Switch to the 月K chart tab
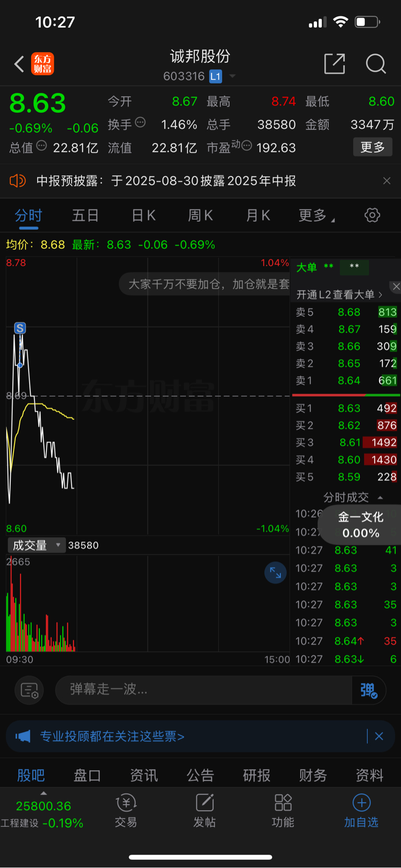 [x=258, y=216]
